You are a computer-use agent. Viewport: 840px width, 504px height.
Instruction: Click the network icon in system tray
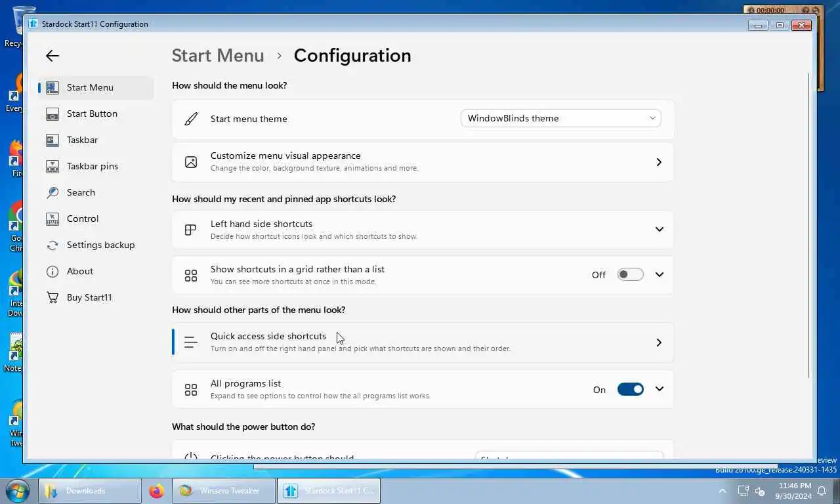click(743, 491)
